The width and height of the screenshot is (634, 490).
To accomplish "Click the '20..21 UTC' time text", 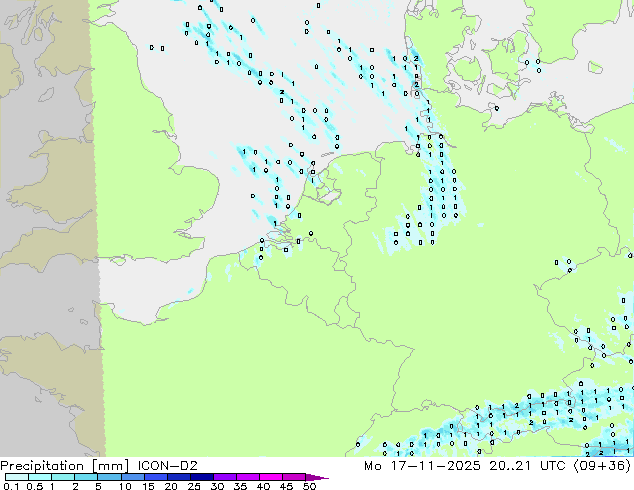I will [x=528, y=466].
